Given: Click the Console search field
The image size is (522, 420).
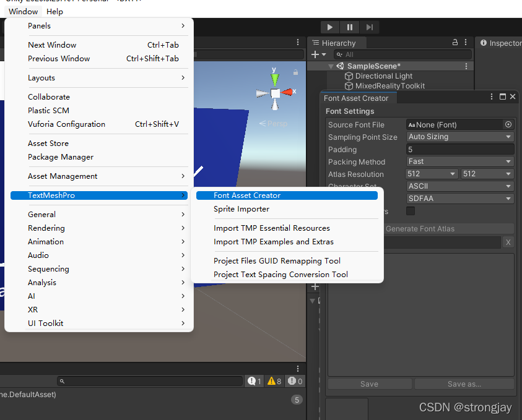Looking at the screenshot, I should click(150, 381).
